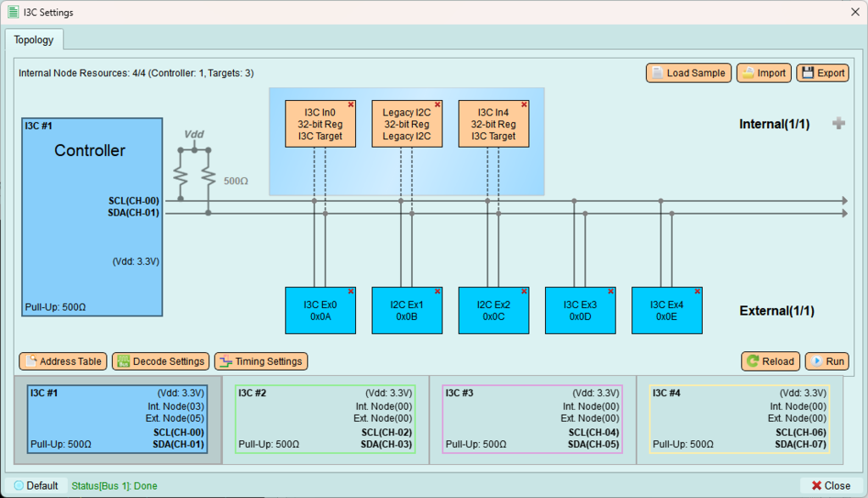Viewport: 868px width, 498px height.
Task: Open Timing Settings
Action: [x=260, y=361]
